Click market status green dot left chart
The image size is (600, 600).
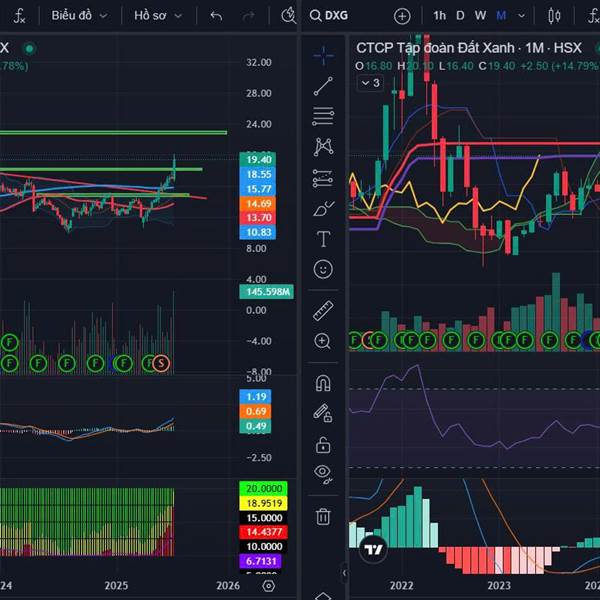29,49
